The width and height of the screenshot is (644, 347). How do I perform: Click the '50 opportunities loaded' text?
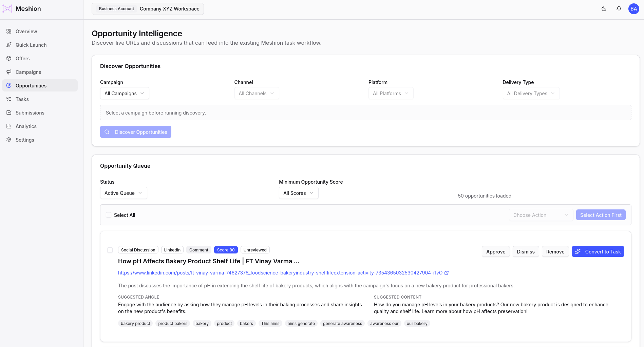click(x=485, y=196)
